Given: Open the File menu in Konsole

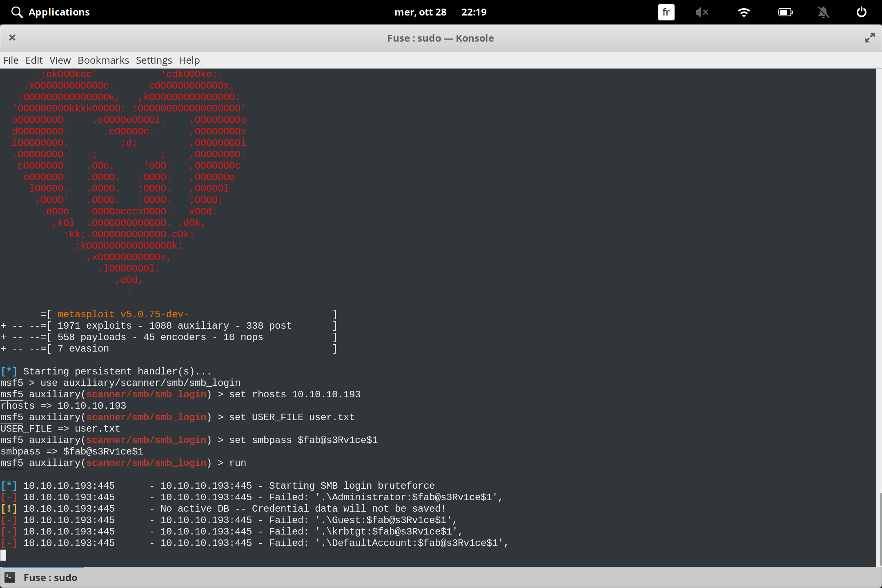Looking at the screenshot, I should [x=11, y=60].
